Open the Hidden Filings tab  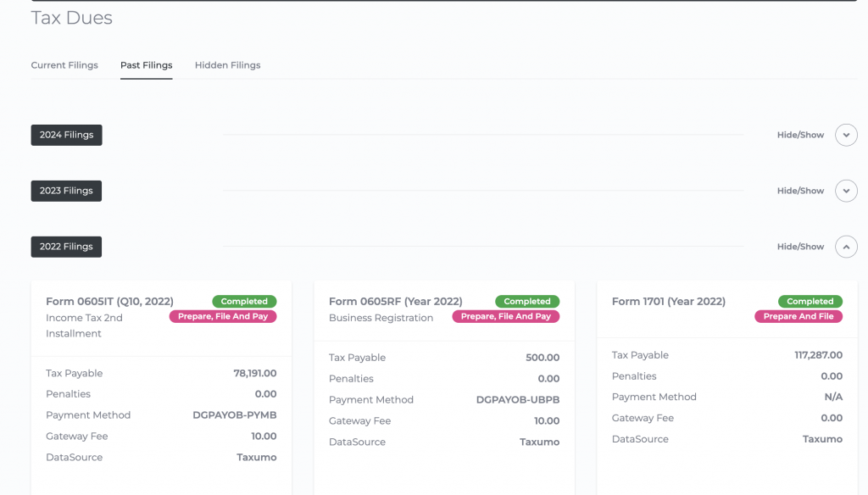(227, 65)
